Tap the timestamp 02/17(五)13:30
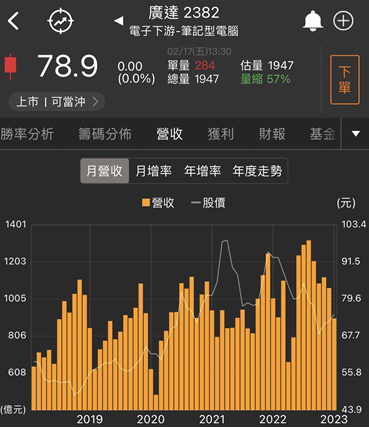This screenshot has width=369, height=428. click(x=199, y=51)
